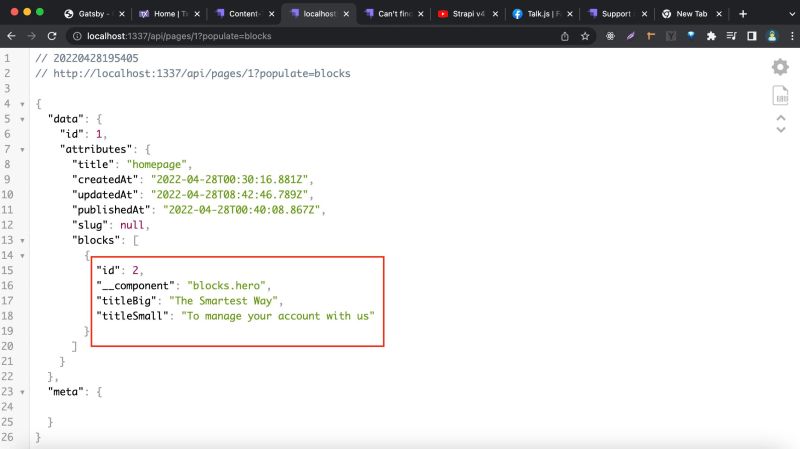Switch to the Gatsby tab
The image size is (800, 449).
pos(92,14)
